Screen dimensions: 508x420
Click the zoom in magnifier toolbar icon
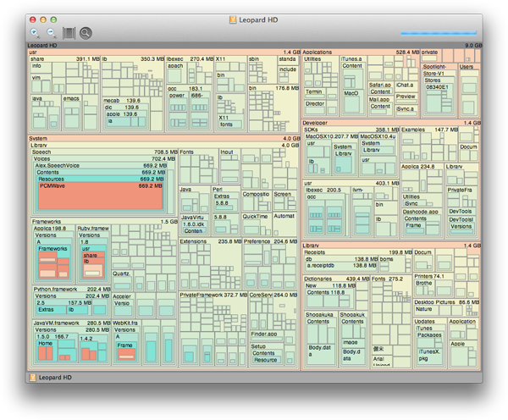pyautogui.click(x=35, y=33)
